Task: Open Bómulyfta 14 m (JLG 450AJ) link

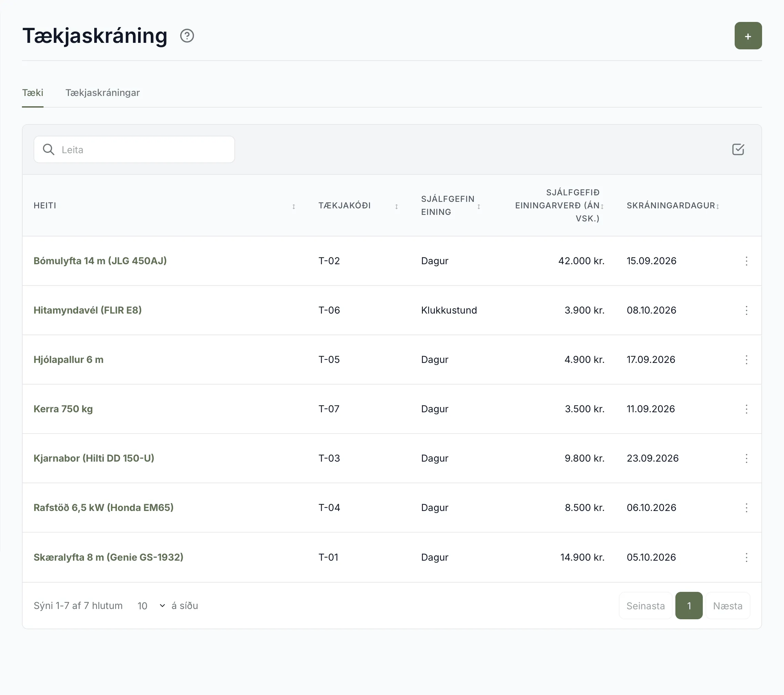Action: click(100, 261)
